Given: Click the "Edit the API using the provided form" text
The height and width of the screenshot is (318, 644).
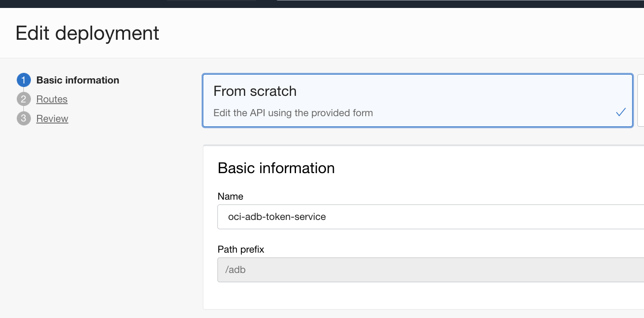Looking at the screenshot, I should pyautogui.click(x=293, y=113).
